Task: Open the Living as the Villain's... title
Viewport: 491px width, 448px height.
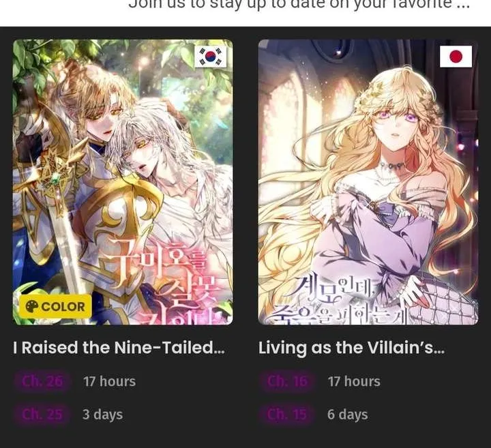Action: tap(351, 348)
